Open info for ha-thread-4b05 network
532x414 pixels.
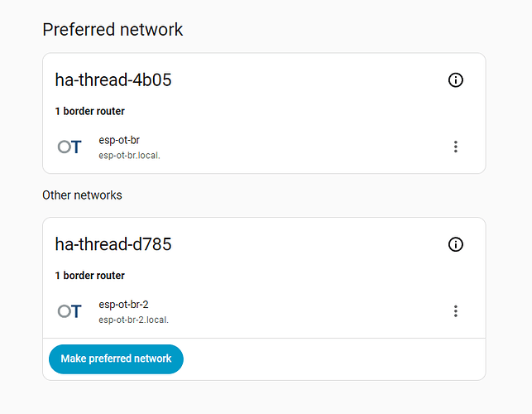point(455,80)
